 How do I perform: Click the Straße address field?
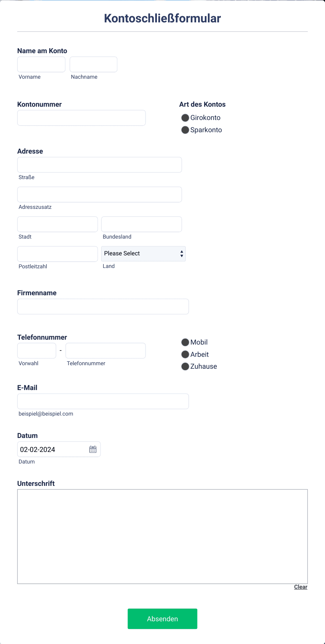(x=100, y=165)
